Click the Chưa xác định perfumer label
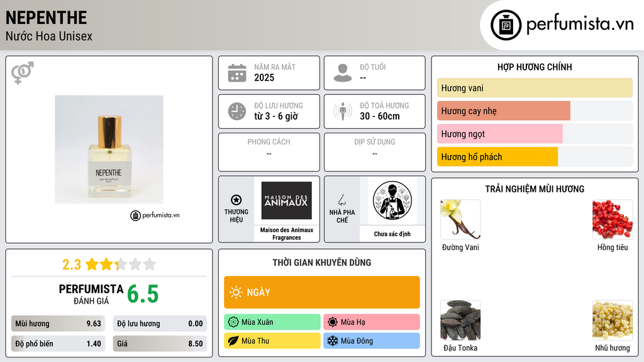Image resolution: width=644 pixels, height=362 pixels. click(x=392, y=234)
